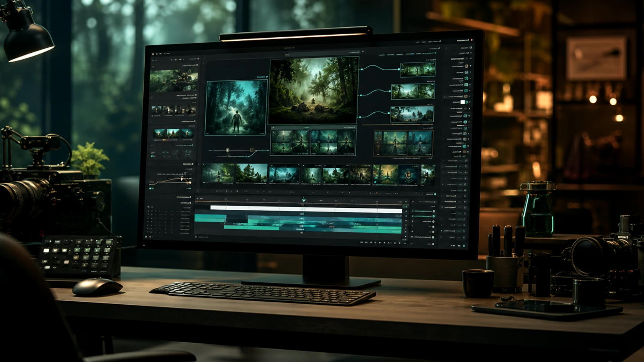Viewport: 644px width, 362px height.
Task: Click the teal status dot above the track headers
Action: click(435, 194)
